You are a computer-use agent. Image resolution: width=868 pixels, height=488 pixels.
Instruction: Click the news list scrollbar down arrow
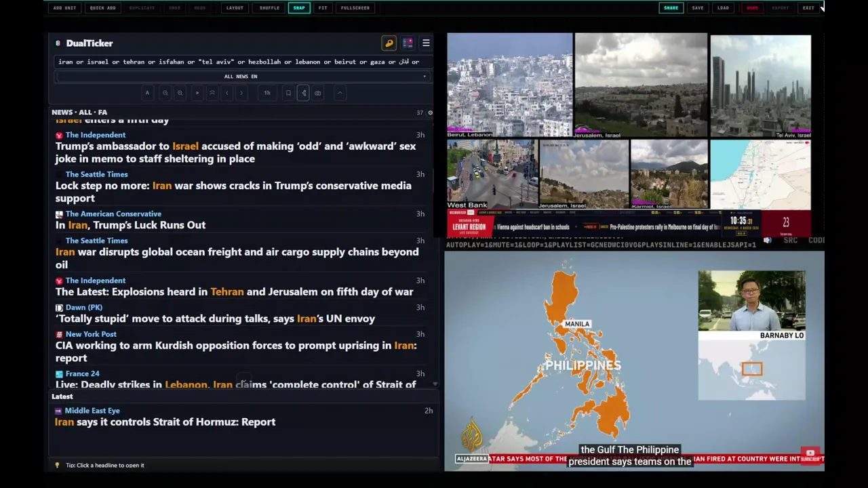[x=435, y=384]
